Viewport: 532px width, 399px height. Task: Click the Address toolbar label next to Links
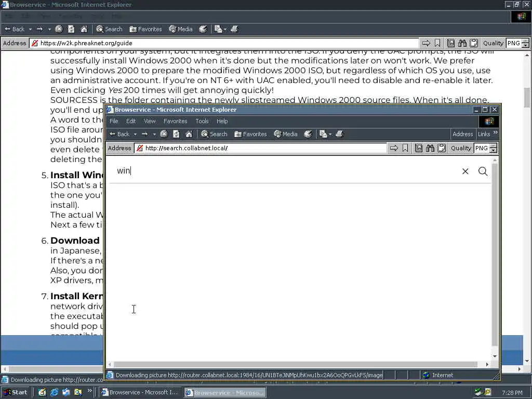click(x=462, y=134)
